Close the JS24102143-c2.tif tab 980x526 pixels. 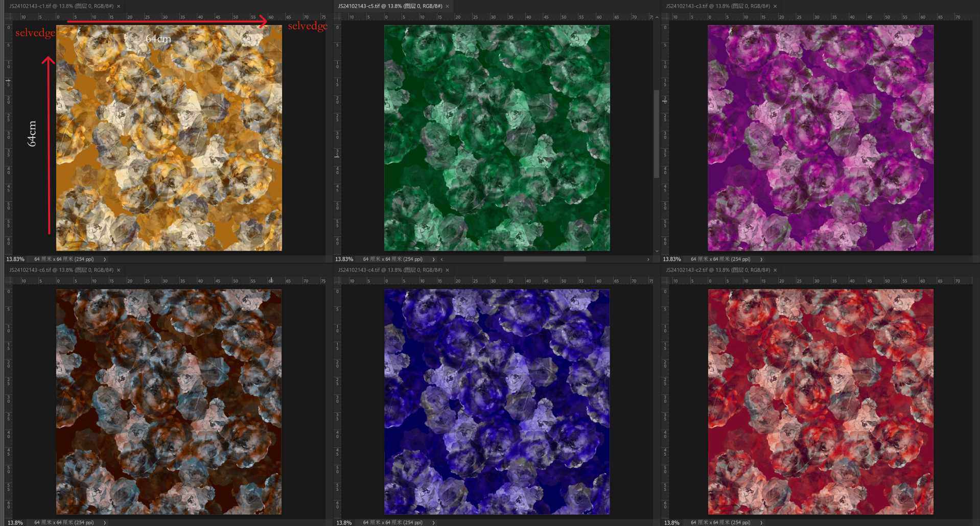pyautogui.click(x=775, y=270)
